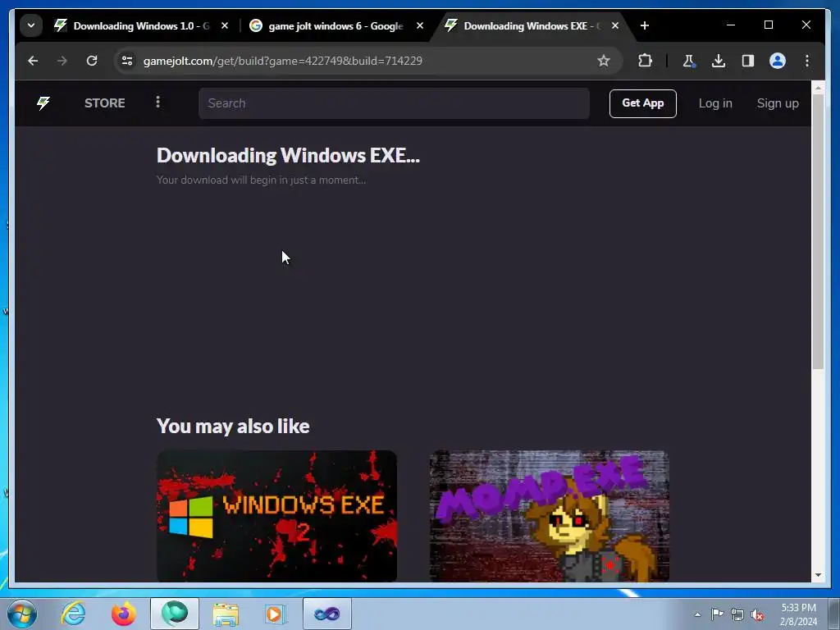Maximize the browser window
Screen dimensions: 840x630
[768, 25]
